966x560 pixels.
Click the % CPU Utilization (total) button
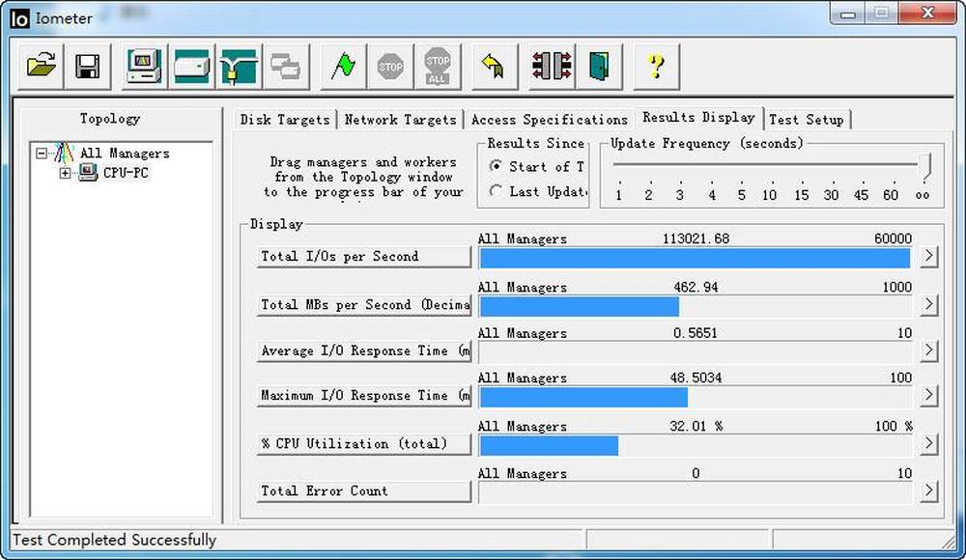point(364,443)
